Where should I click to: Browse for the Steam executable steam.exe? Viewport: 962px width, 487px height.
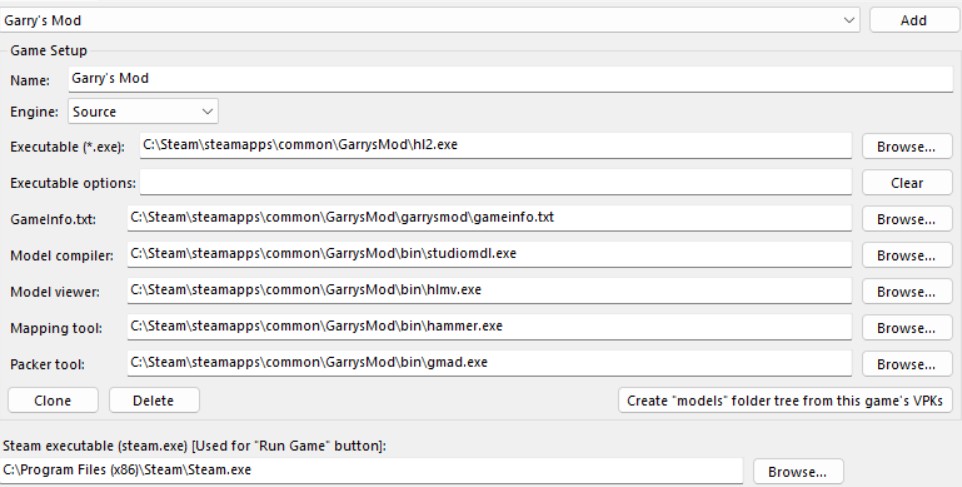(x=798, y=472)
